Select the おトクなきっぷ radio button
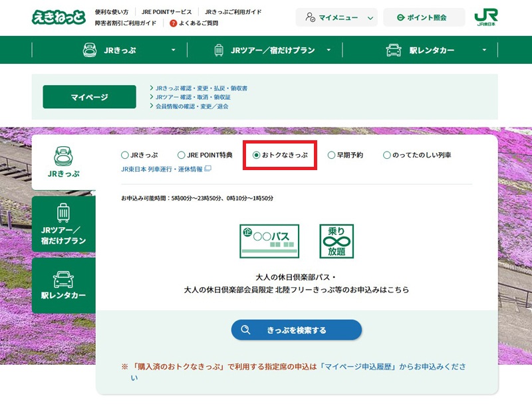The image size is (532, 412). (x=256, y=155)
